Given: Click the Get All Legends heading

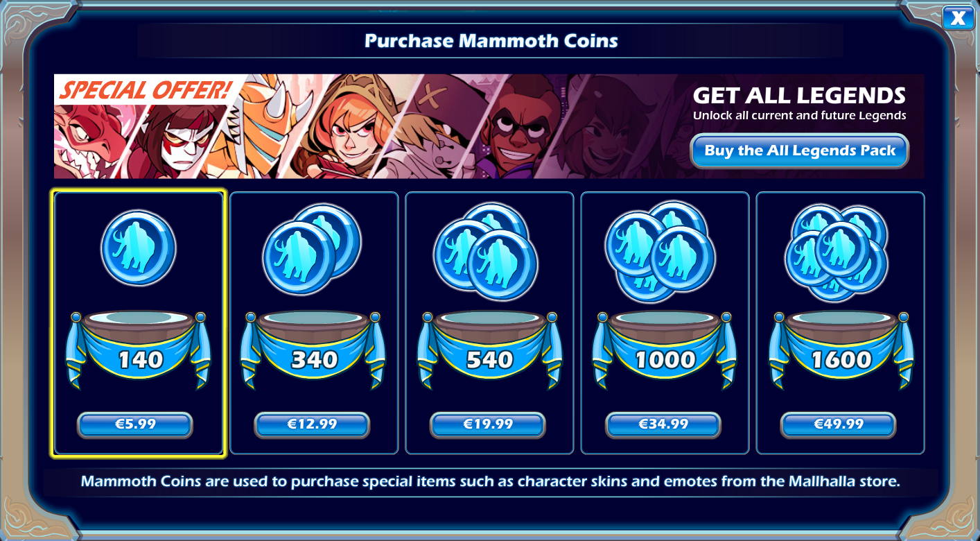Looking at the screenshot, I should coord(799,95).
